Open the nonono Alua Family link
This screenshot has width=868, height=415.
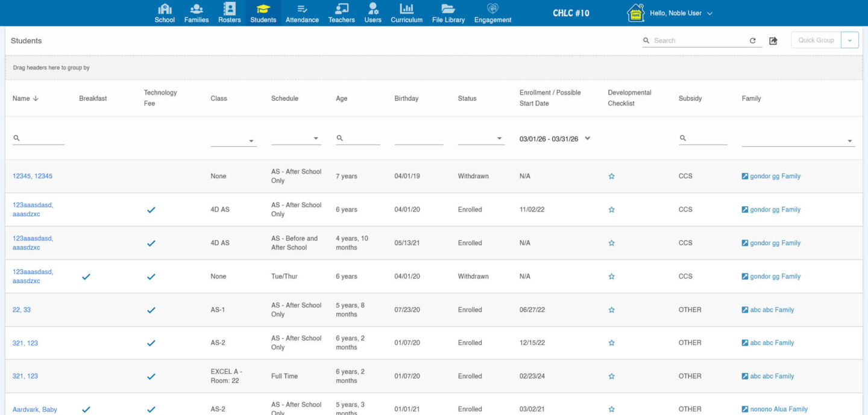coord(778,410)
